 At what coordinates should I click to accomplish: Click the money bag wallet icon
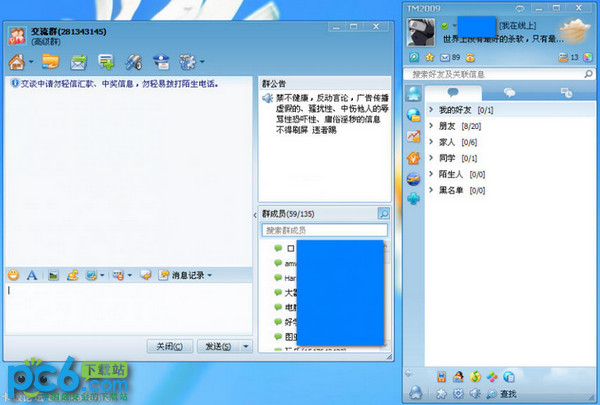point(470,57)
